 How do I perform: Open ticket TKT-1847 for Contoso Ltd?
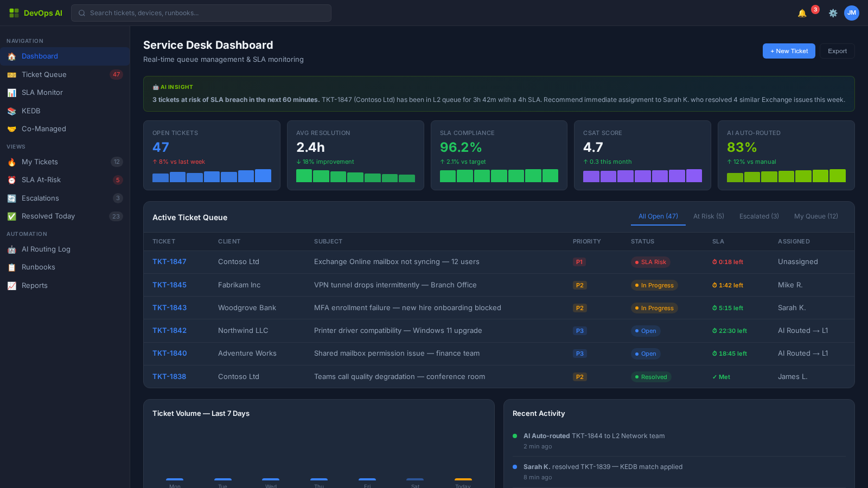click(x=169, y=261)
